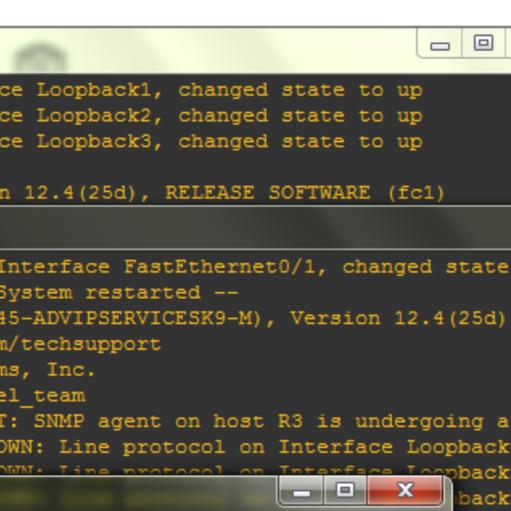Maximize the top terminal window
This screenshot has height=511, width=511.
click(x=484, y=43)
